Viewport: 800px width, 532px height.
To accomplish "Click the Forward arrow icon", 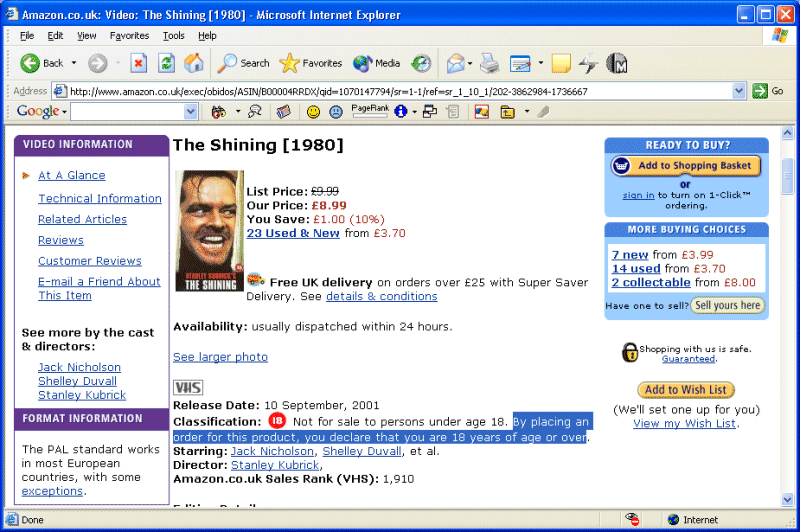I will tap(97, 63).
